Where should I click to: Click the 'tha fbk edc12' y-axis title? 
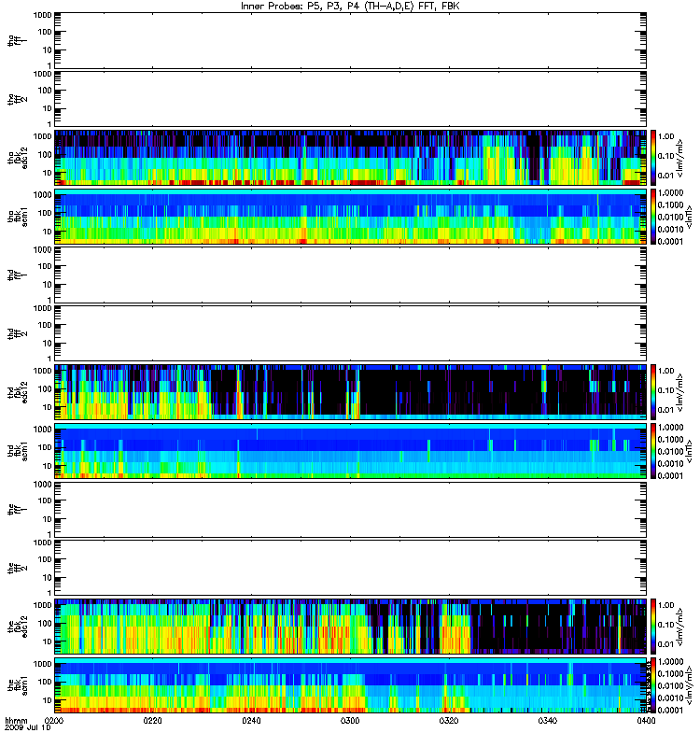click(x=18, y=157)
